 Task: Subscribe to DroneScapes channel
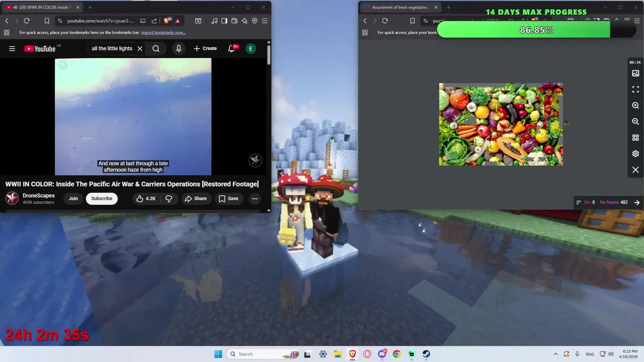102,199
